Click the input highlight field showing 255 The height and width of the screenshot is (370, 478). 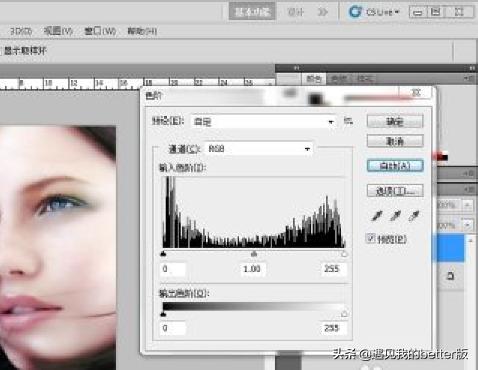(x=334, y=269)
